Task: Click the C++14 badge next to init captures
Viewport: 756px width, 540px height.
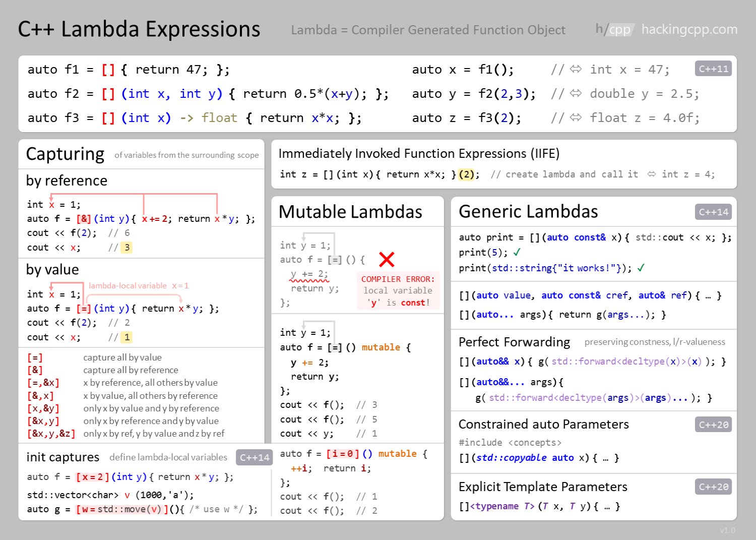Action: tap(255, 458)
